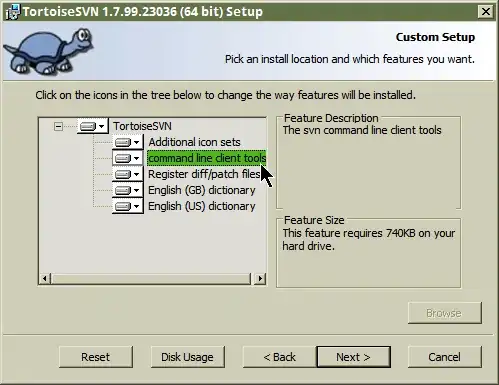This screenshot has height=385, width=499.
Task: Select Additional icon sets feature
Action: coord(194,142)
